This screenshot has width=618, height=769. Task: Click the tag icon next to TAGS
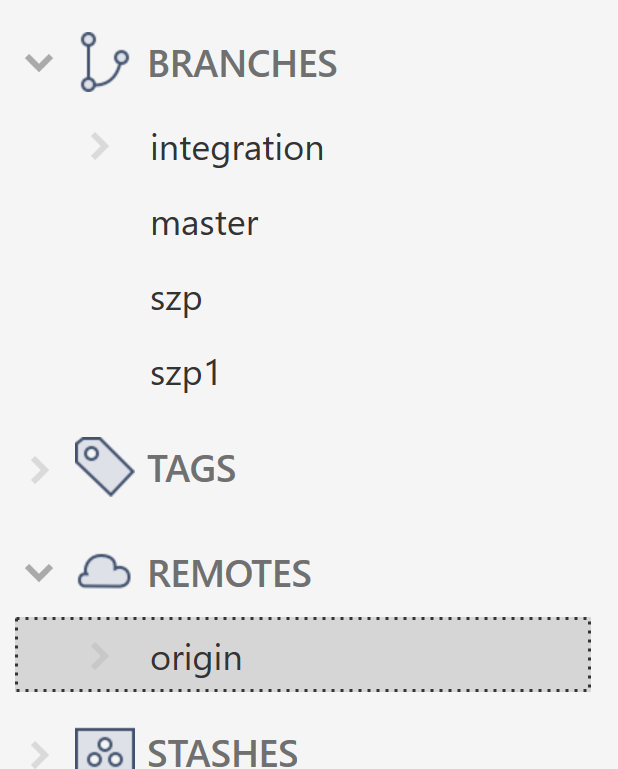point(104,466)
